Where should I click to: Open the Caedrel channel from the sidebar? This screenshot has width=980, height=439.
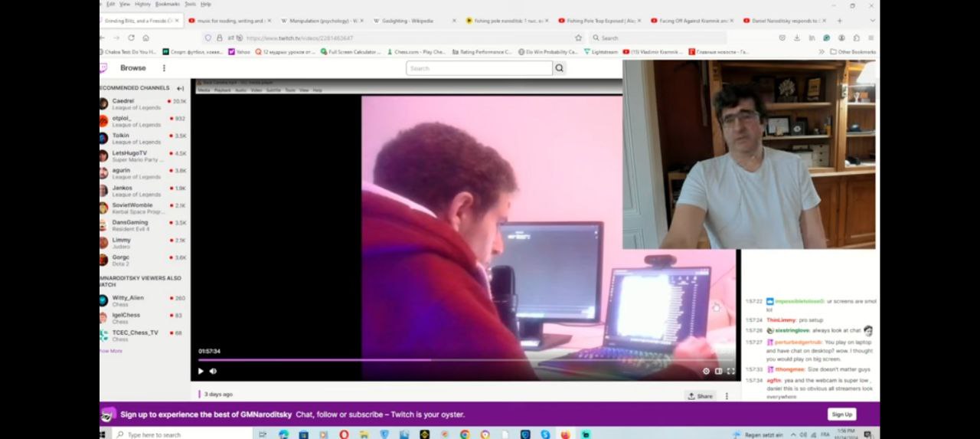click(x=123, y=101)
